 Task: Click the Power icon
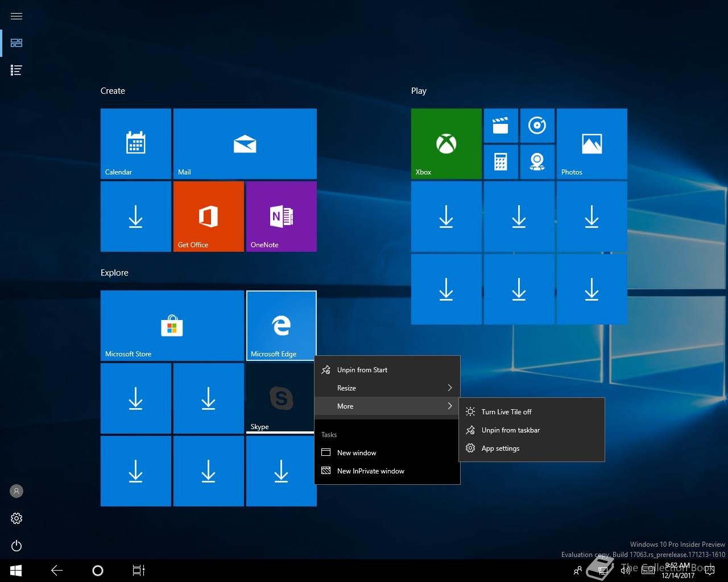[16, 546]
